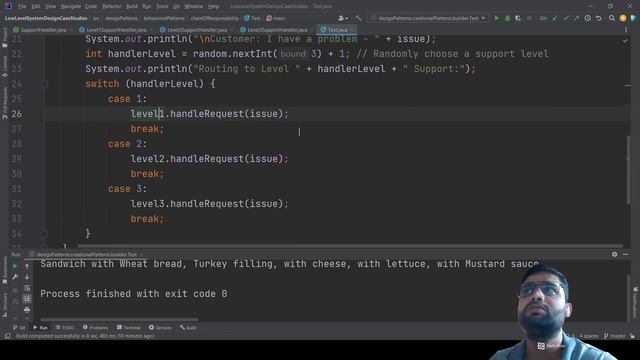640x360 pixels.
Task: Open the Build tool window
Action: tap(188, 327)
